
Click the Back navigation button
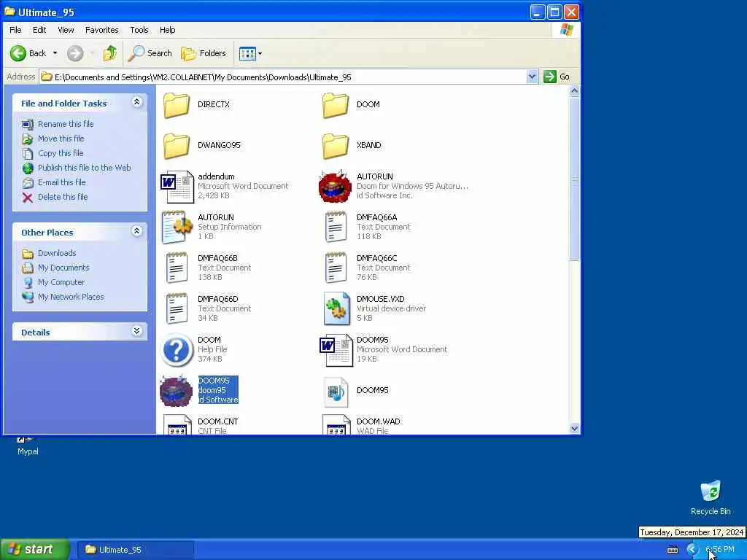(28, 53)
